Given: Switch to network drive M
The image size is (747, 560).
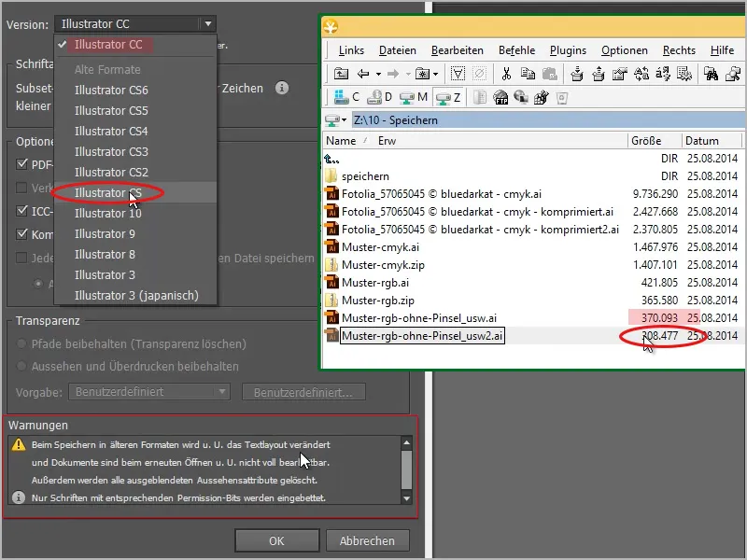Looking at the screenshot, I should (x=413, y=98).
